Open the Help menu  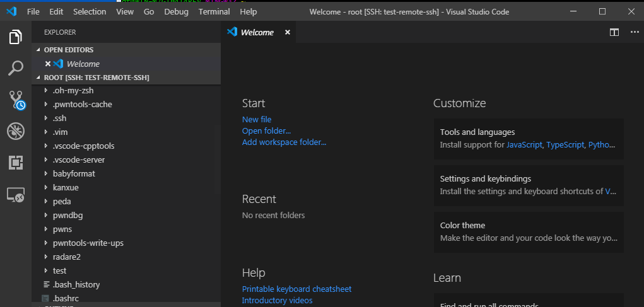point(248,11)
